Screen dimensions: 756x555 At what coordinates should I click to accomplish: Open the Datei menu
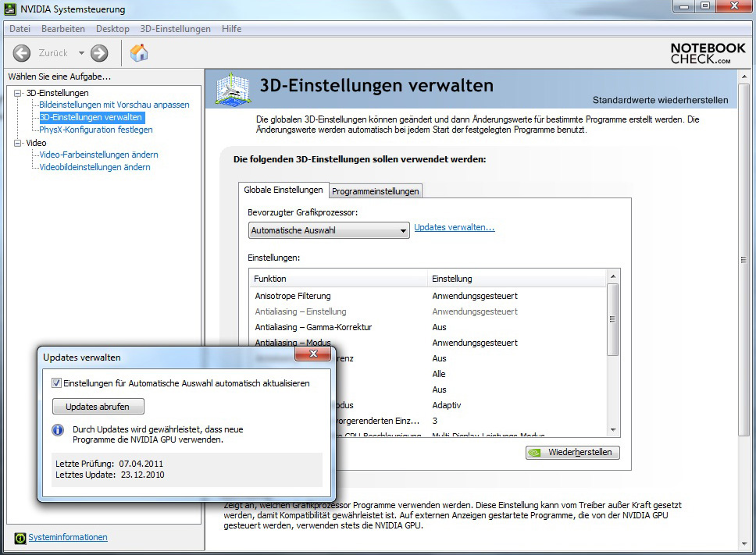[20, 29]
